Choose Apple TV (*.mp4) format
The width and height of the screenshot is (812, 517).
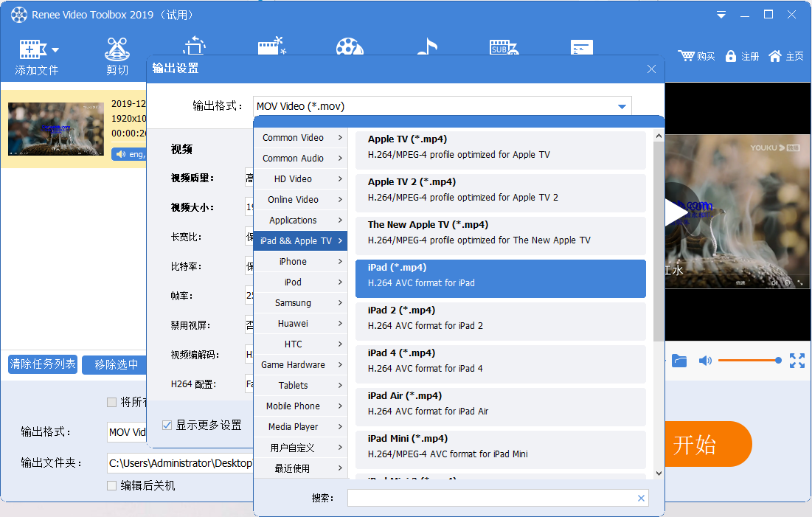(500, 150)
